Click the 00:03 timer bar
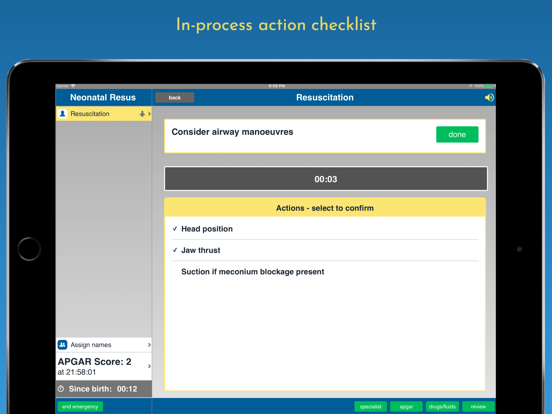552x414 pixels. pos(326,179)
